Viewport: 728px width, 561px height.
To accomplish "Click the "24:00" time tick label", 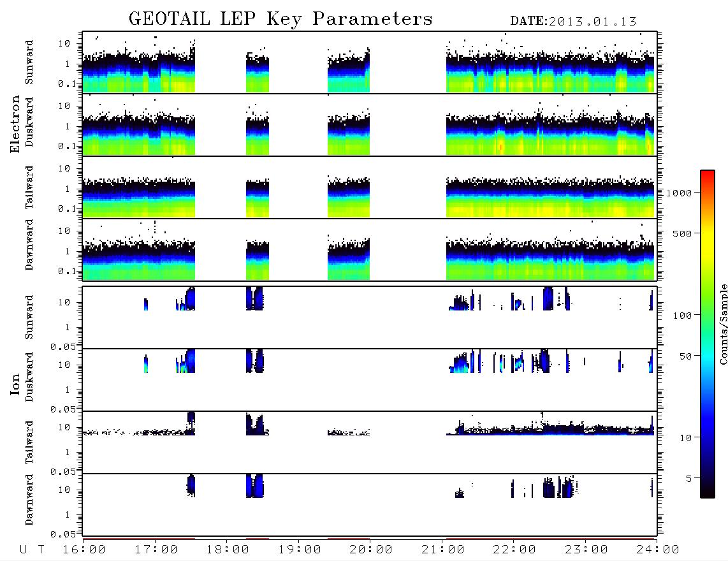I will coord(658,550).
